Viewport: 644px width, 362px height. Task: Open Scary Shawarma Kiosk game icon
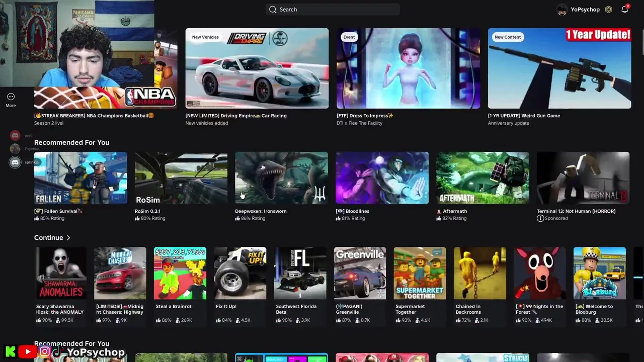tap(60, 273)
